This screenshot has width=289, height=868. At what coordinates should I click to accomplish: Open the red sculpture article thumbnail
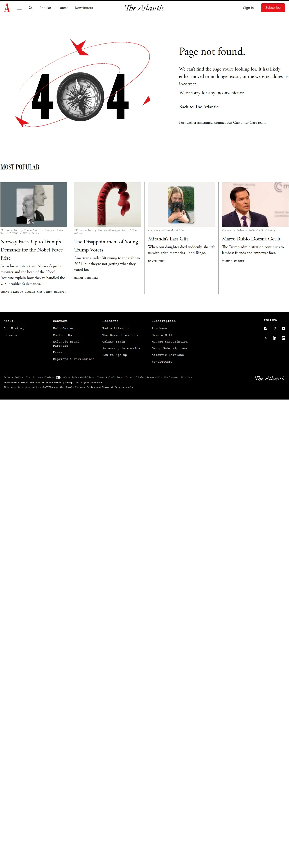108,205
